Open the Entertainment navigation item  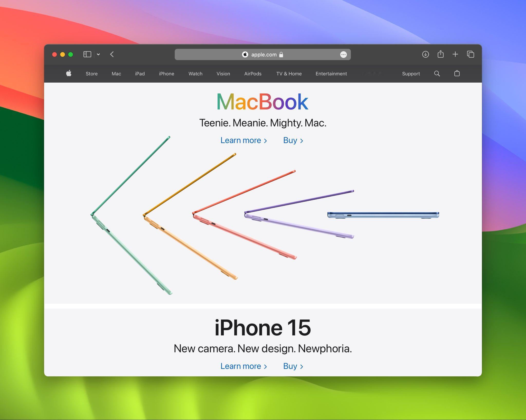point(331,74)
